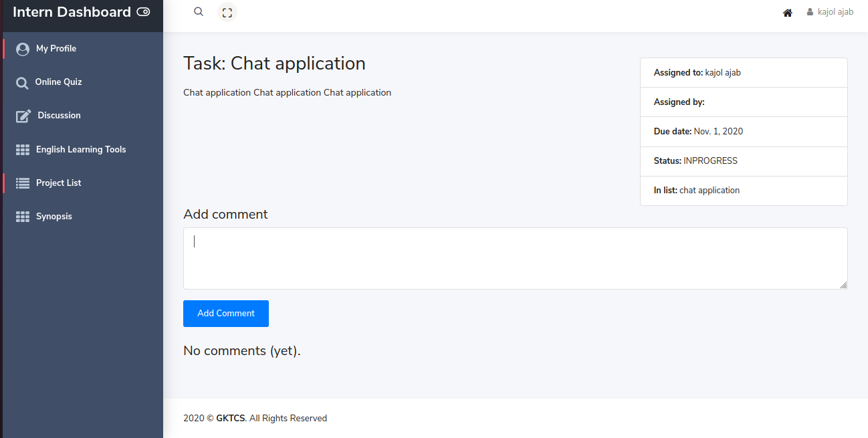The width and height of the screenshot is (868, 438).
Task: Click the user avatar icon in top bar
Action: pos(810,12)
